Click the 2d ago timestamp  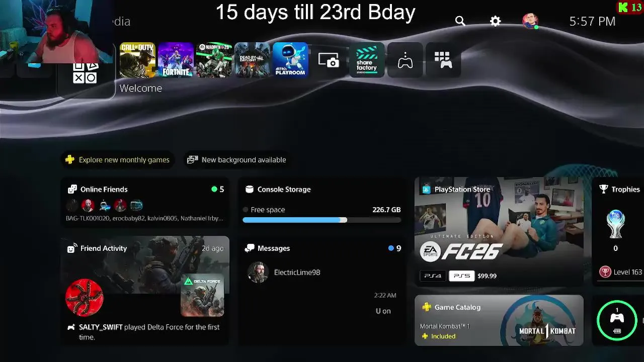coord(213,248)
